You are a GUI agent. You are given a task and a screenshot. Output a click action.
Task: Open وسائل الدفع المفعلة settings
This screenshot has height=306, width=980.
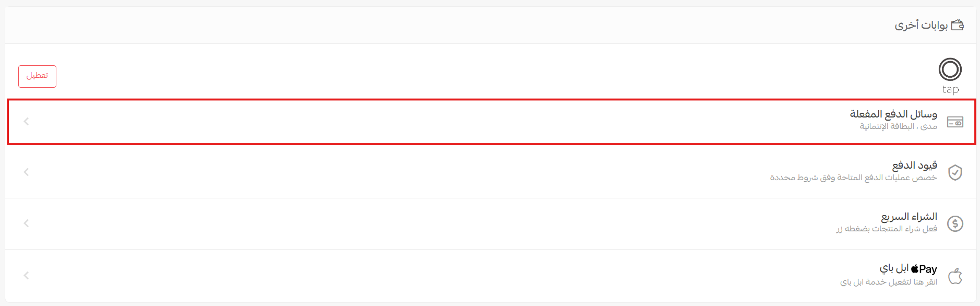[893, 114]
